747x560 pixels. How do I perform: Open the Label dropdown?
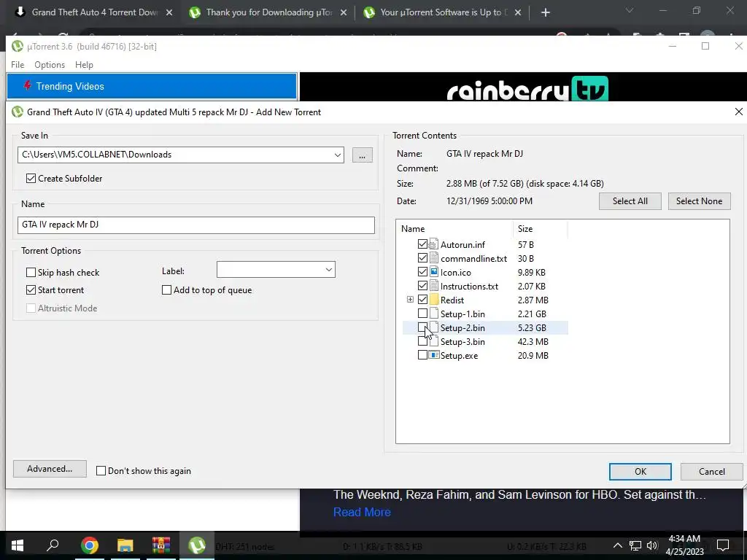(x=329, y=270)
